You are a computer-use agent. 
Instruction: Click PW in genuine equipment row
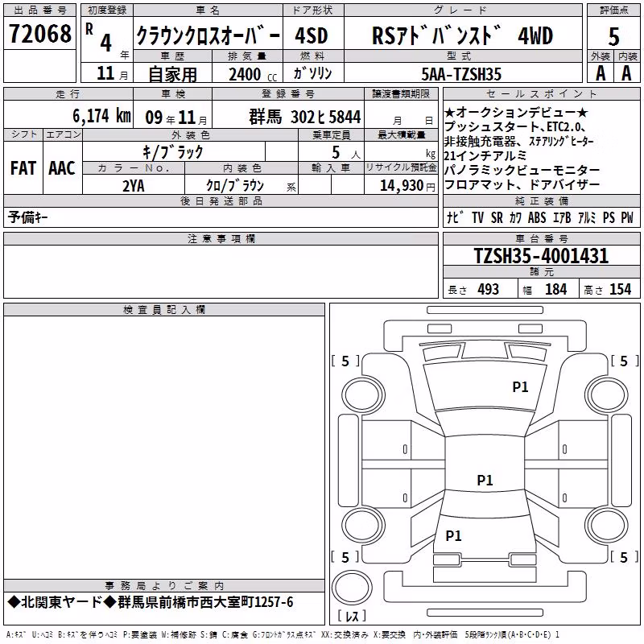(627, 217)
